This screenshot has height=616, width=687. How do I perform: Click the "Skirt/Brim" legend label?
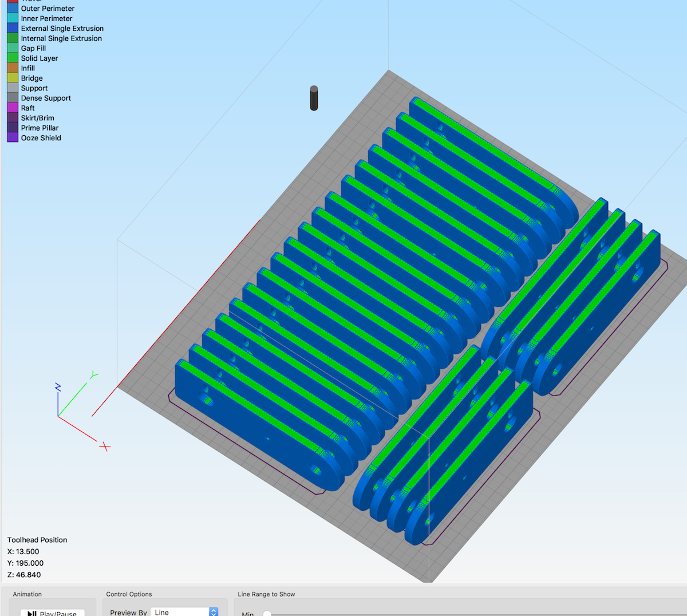[x=38, y=118]
